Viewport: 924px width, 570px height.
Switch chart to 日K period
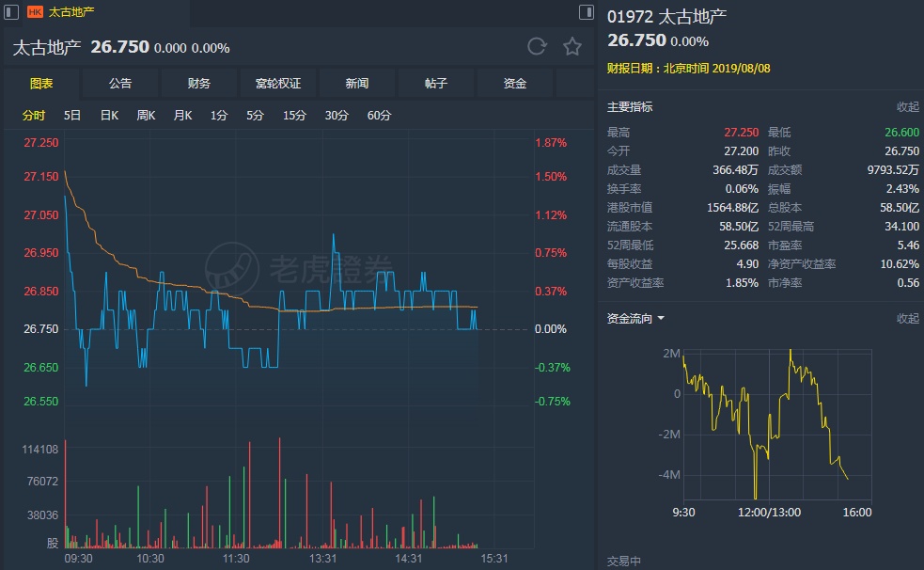pos(109,116)
